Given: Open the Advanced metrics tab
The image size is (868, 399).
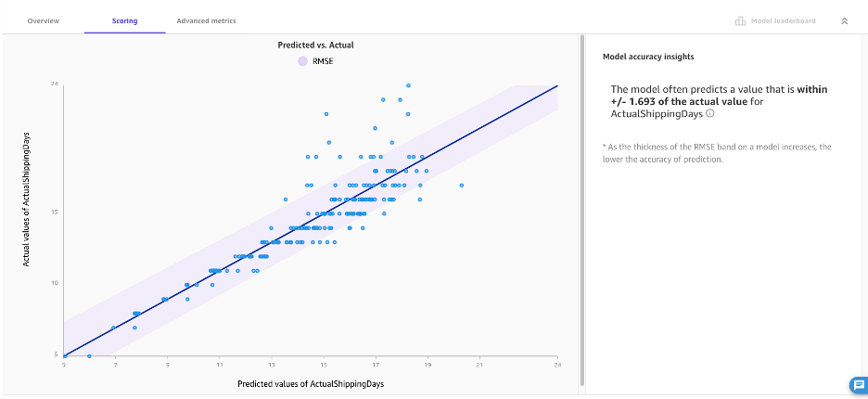Looking at the screenshot, I should [x=206, y=20].
